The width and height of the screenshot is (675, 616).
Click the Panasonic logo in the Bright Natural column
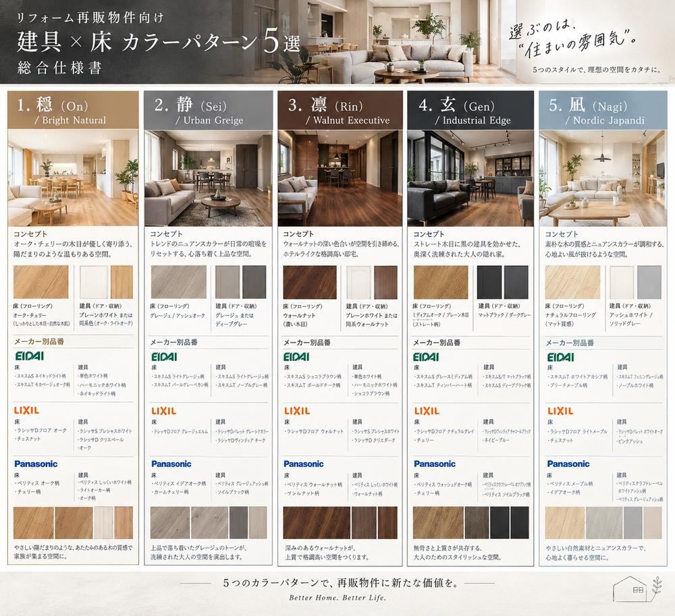36,464
